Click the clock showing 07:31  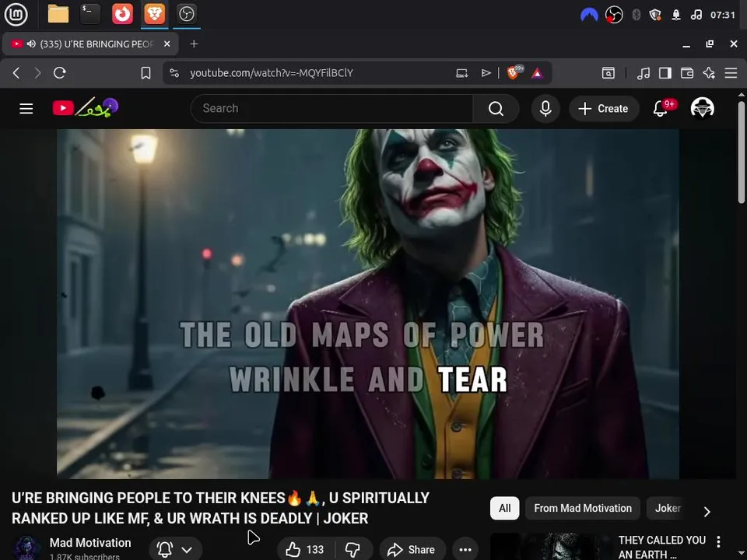[723, 15]
